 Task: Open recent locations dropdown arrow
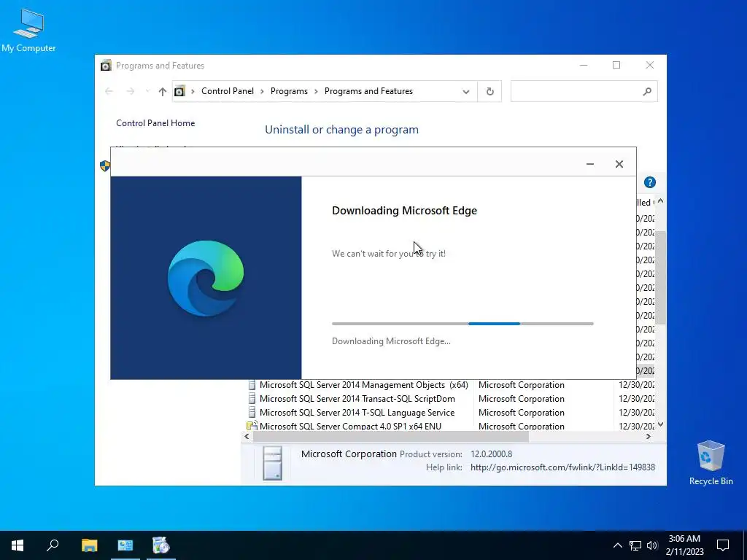click(147, 91)
